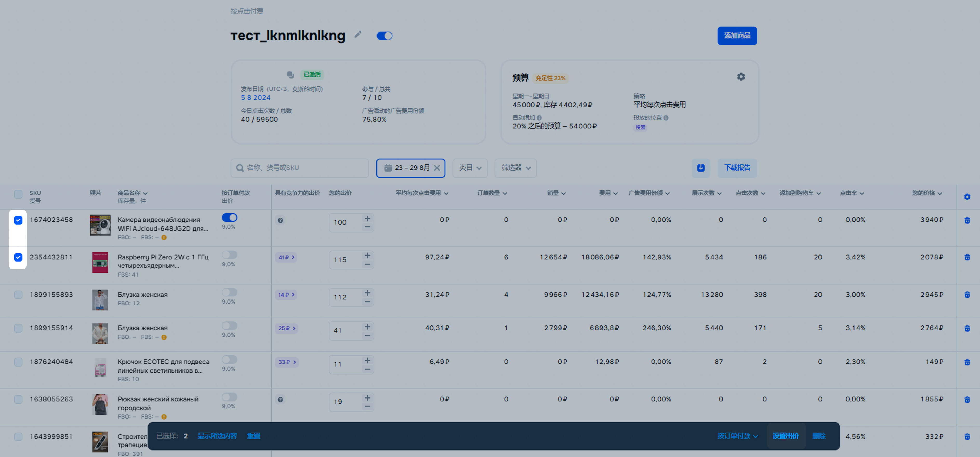Open the 按订单付款 dropdown in the bottom bar

(x=737, y=436)
